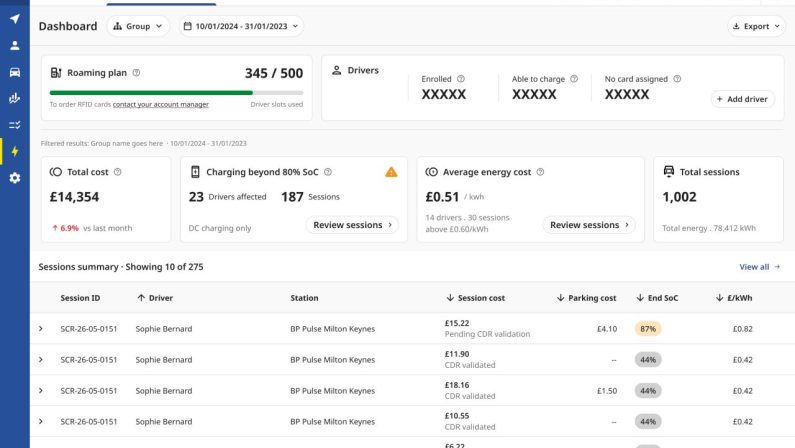Screen dimensions: 795x448
Task: Follow the contact your account manager link
Action: (161, 104)
